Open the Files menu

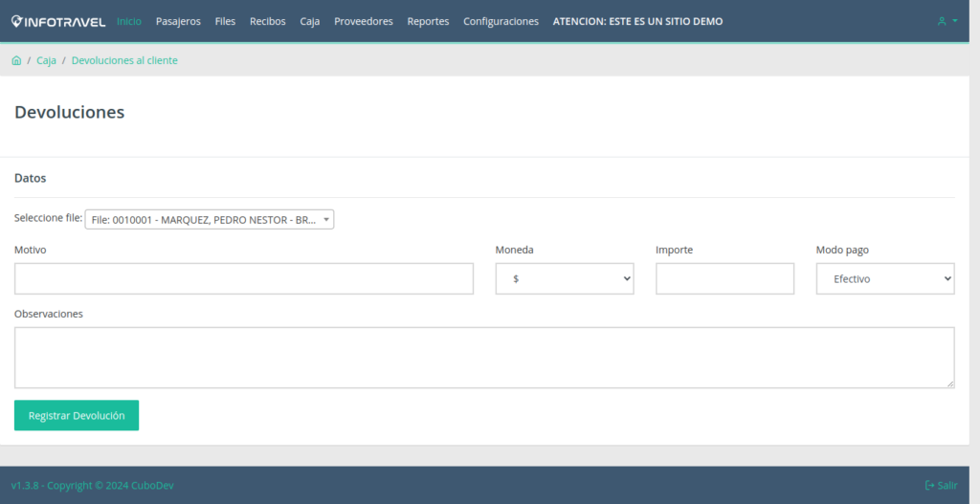click(225, 21)
